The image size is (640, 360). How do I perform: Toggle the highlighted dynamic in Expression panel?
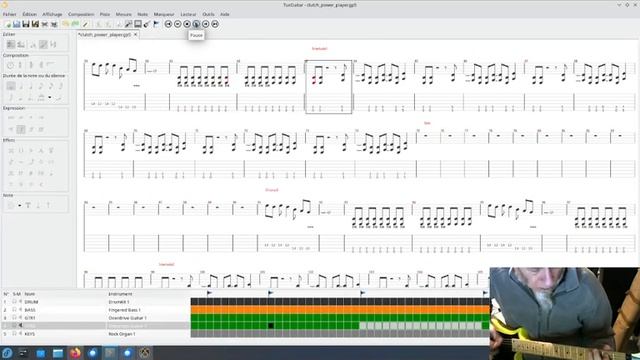[21, 129]
